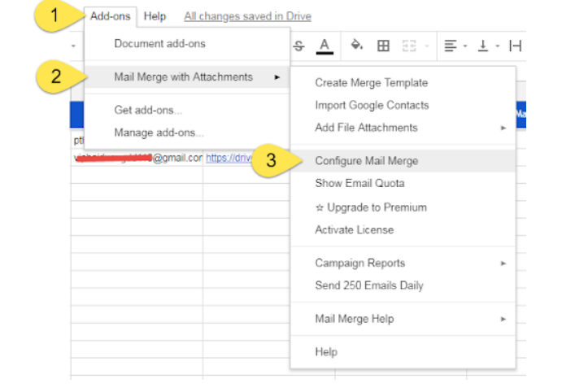The image size is (575, 392).
Task: Select Show Email Quota
Action: 403,183
